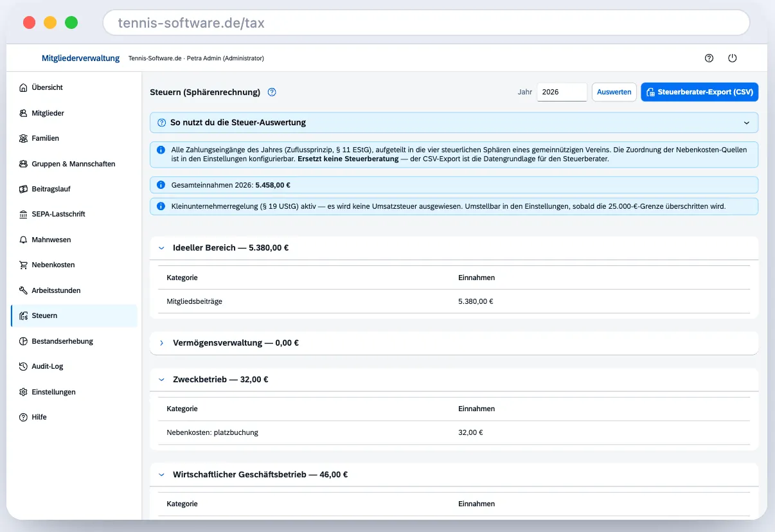Screen dimensions: 775x532
Task: Click the Mahnwesen bell icon
Action: (x=24, y=240)
